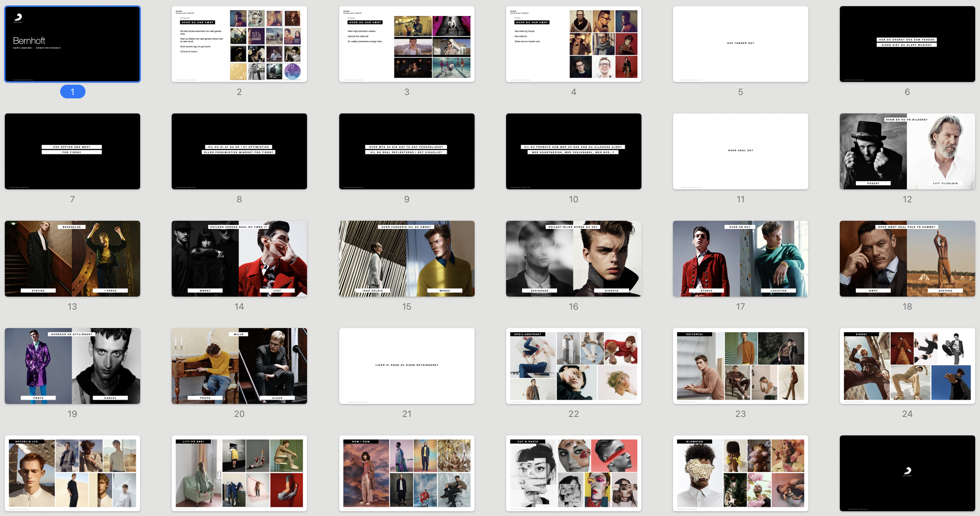The width and height of the screenshot is (980, 516).
Task: Open the Blomster flower portraits slide
Action: tap(740, 473)
